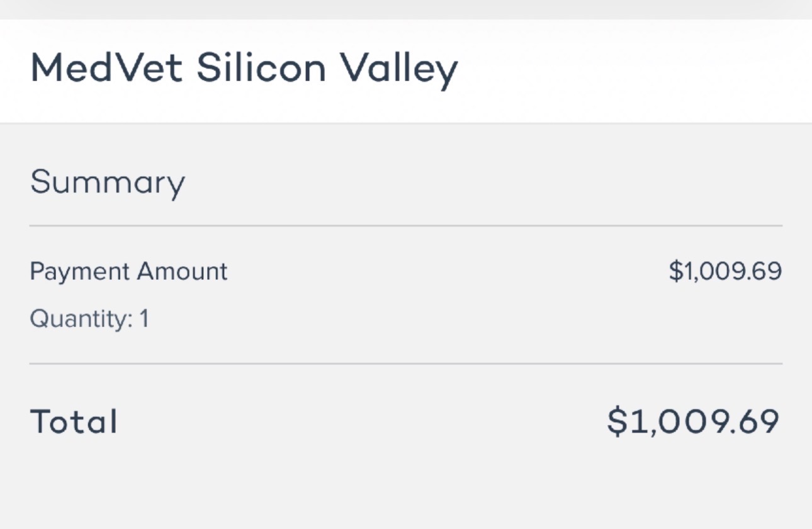Click the number 1 after Quantity
812x529 pixels.
[144, 319]
